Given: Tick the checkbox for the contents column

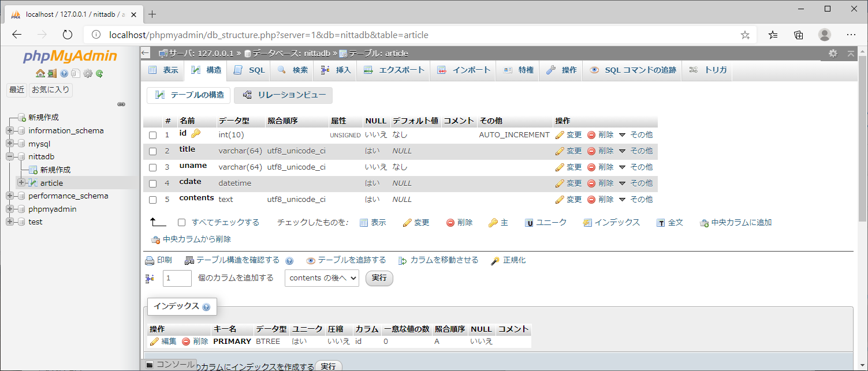Looking at the screenshot, I should point(153,200).
